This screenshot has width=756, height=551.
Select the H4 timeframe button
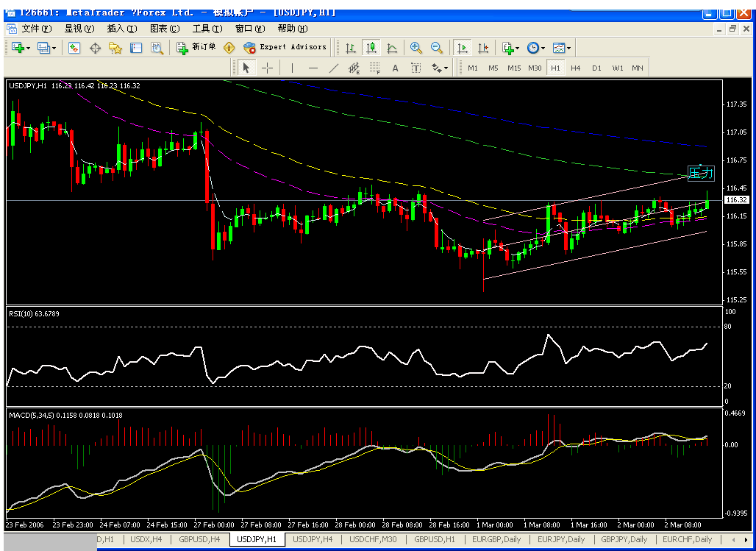(x=576, y=68)
